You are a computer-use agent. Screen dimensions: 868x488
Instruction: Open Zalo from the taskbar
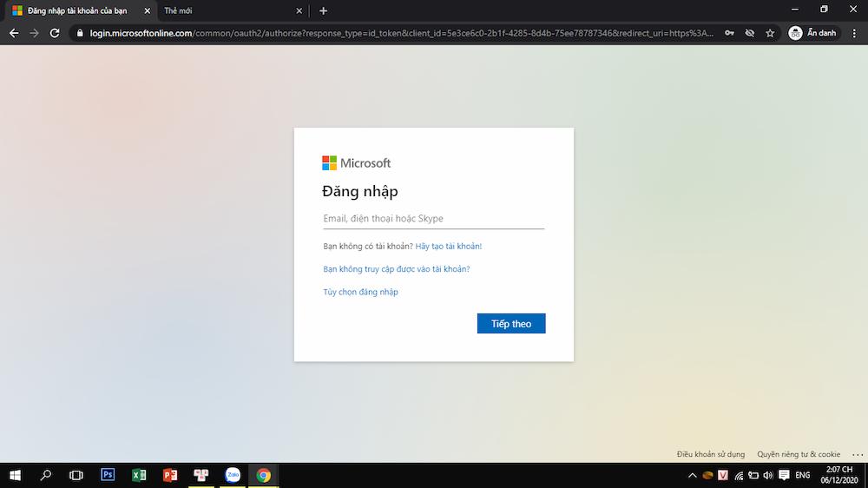(233, 475)
